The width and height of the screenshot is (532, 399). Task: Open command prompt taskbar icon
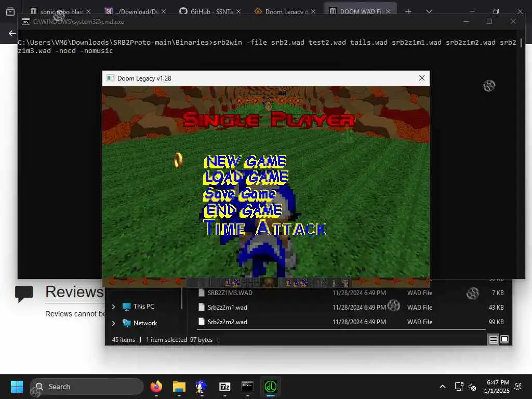(247, 387)
